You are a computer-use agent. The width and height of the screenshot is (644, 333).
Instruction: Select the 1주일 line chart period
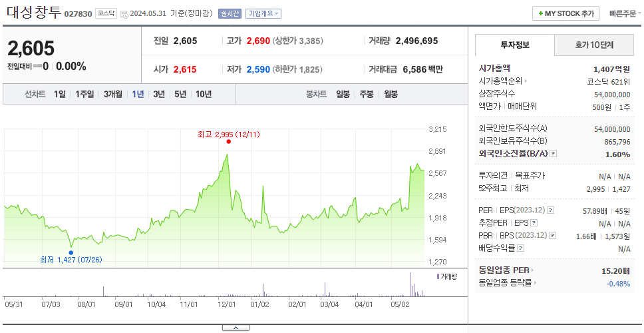click(84, 94)
